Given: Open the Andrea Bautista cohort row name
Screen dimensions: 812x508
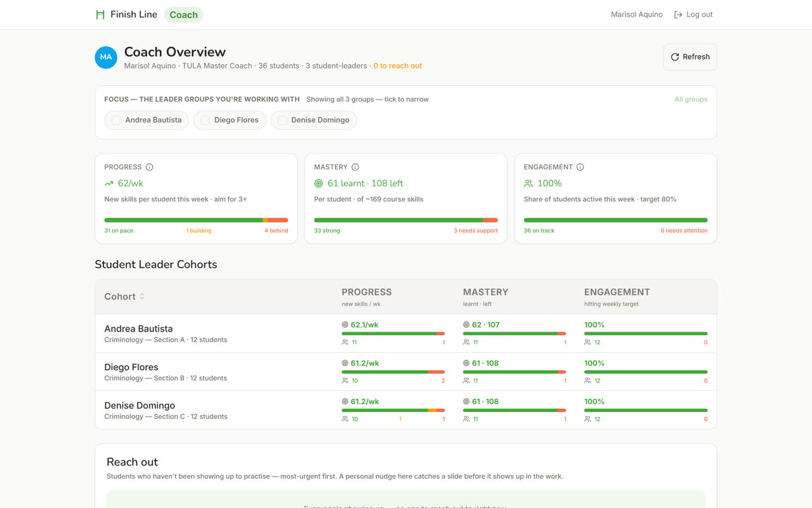Looking at the screenshot, I should (138, 329).
